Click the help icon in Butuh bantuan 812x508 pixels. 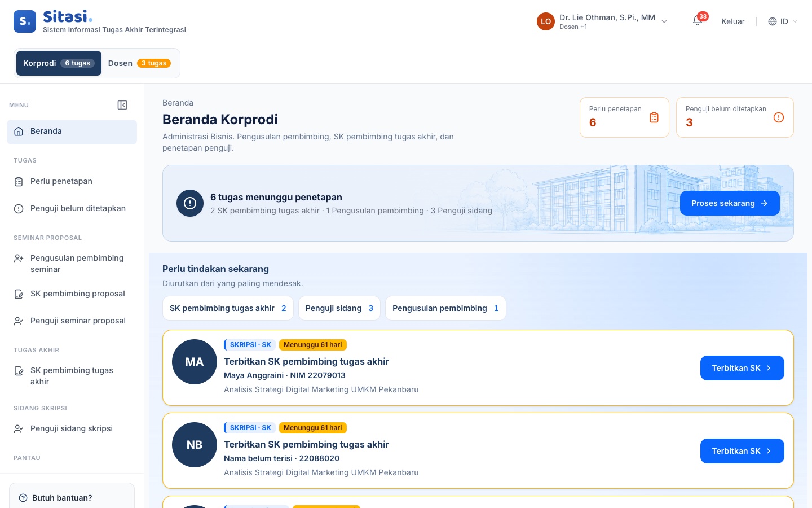click(23, 498)
